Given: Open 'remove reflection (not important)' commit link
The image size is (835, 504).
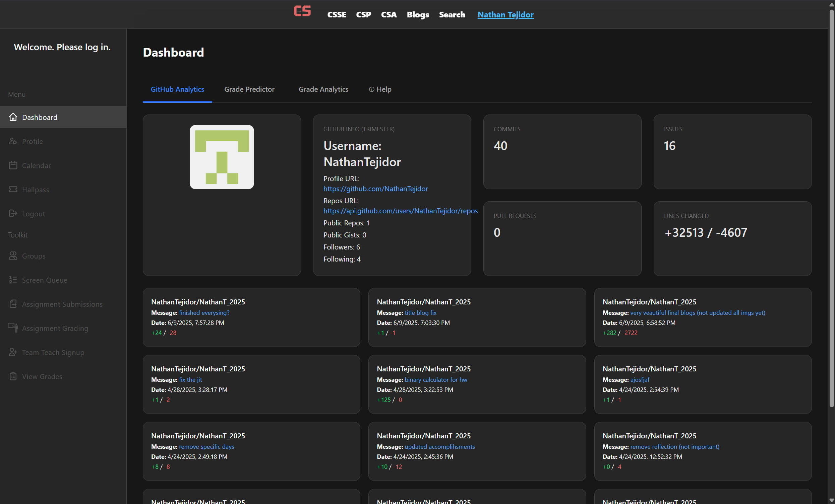Looking at the screenshot, I should [675, 447].
